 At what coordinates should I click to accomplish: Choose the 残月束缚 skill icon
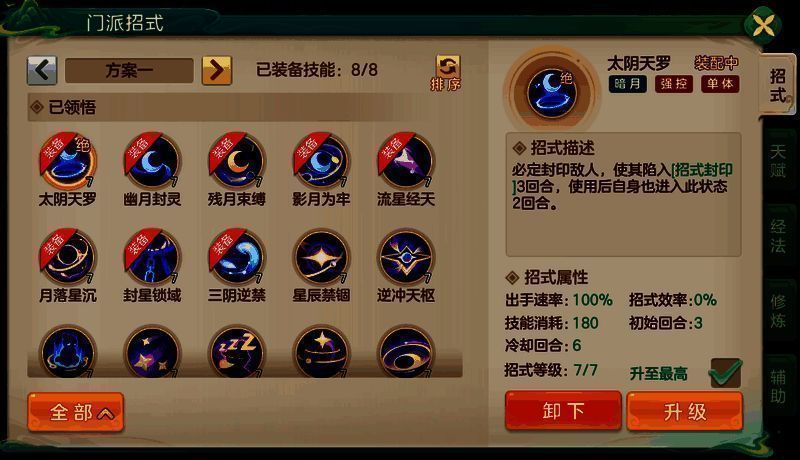(237, 161)
